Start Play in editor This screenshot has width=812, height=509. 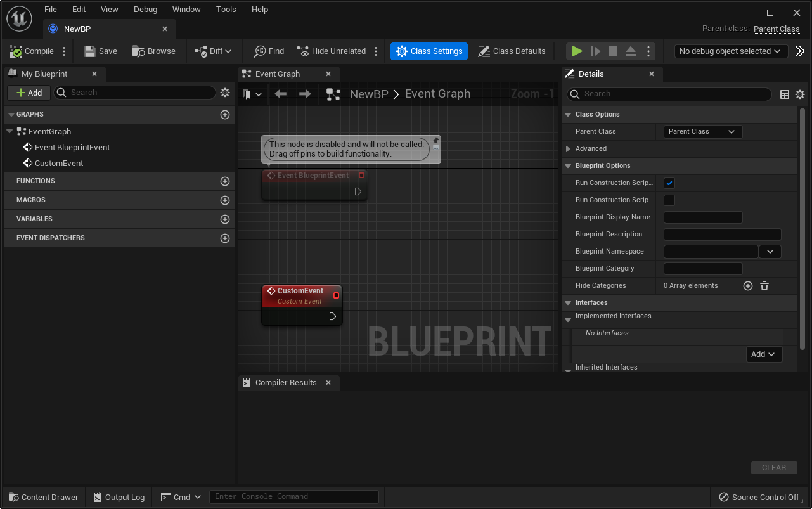pyautogui.click(x=577, y=51)
